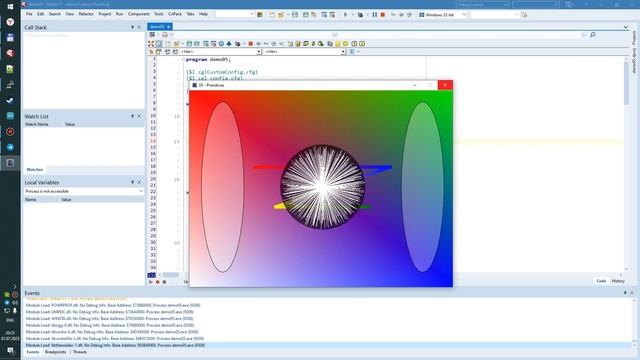Image resolution: width=640 pixels, height=360 pixels.
Task: Open the Tools menu
Action: tap(159, 14)
